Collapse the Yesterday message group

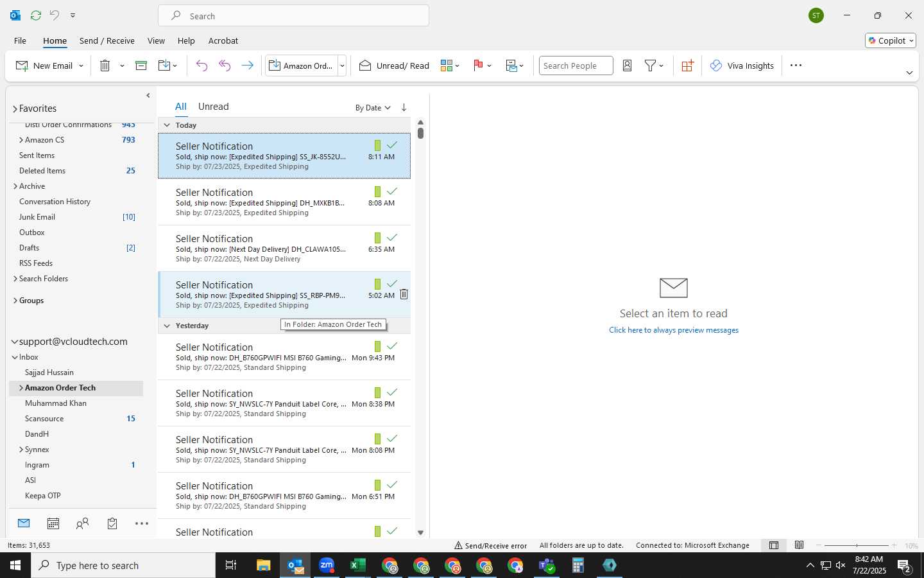(167, 326)
